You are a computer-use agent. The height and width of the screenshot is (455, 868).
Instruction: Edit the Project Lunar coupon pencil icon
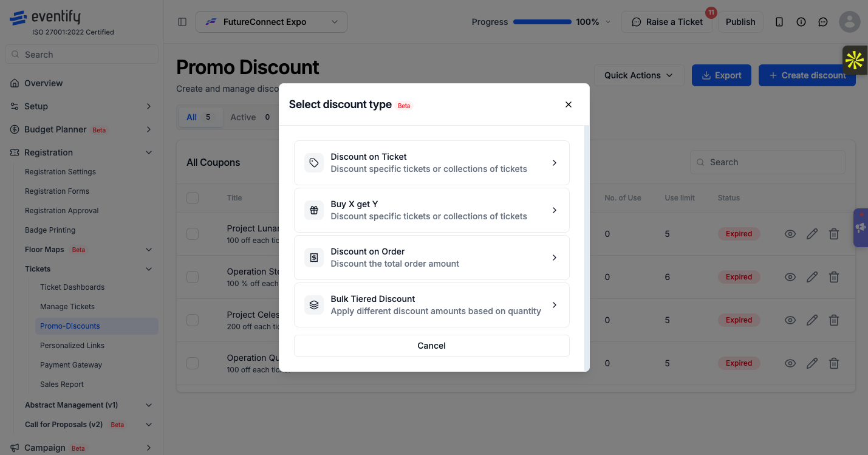812,234
